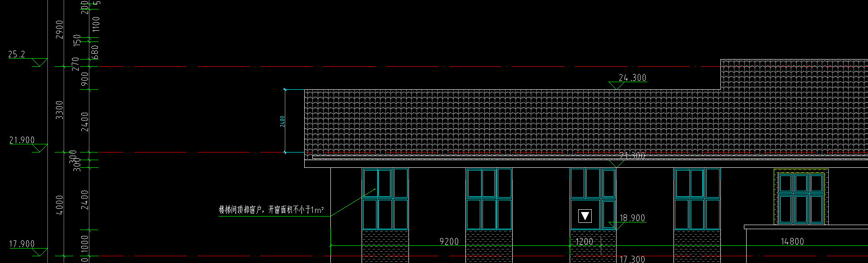Select the 1000 vertical dimension text
Screen dimensions: 868x263
85,245
